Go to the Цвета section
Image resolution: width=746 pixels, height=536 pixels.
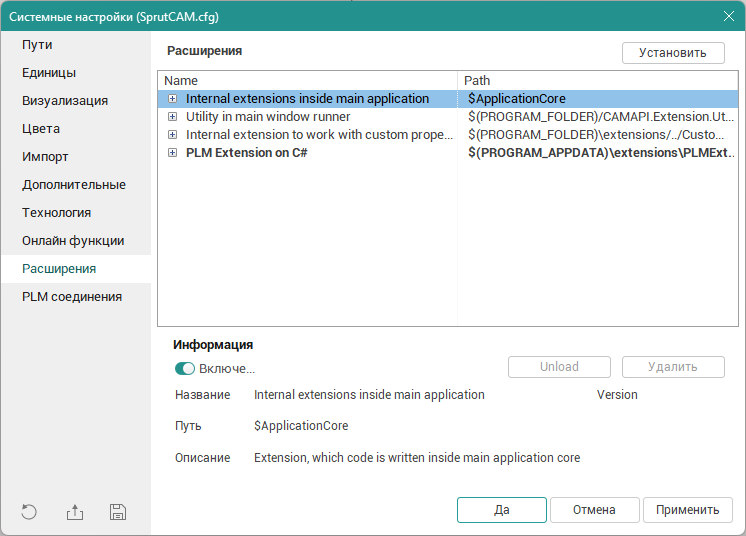click(x=41, y=129)
